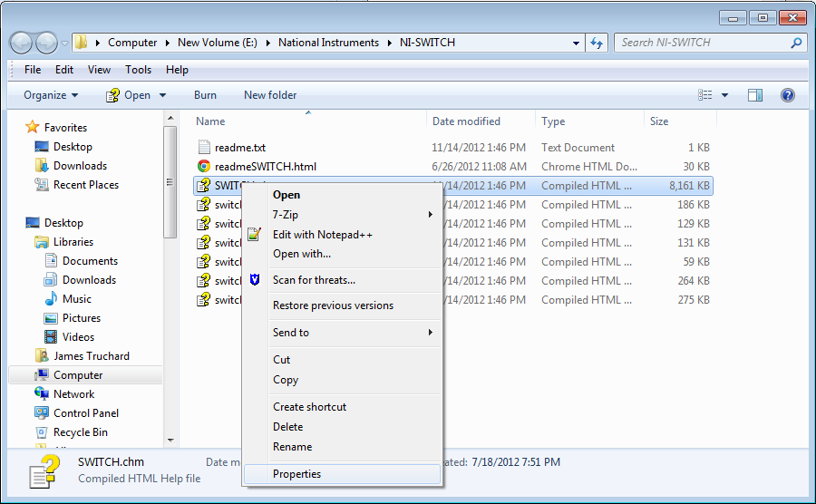Open the View menu
This screenshot has height=504, width=816.
click(99, 70)
